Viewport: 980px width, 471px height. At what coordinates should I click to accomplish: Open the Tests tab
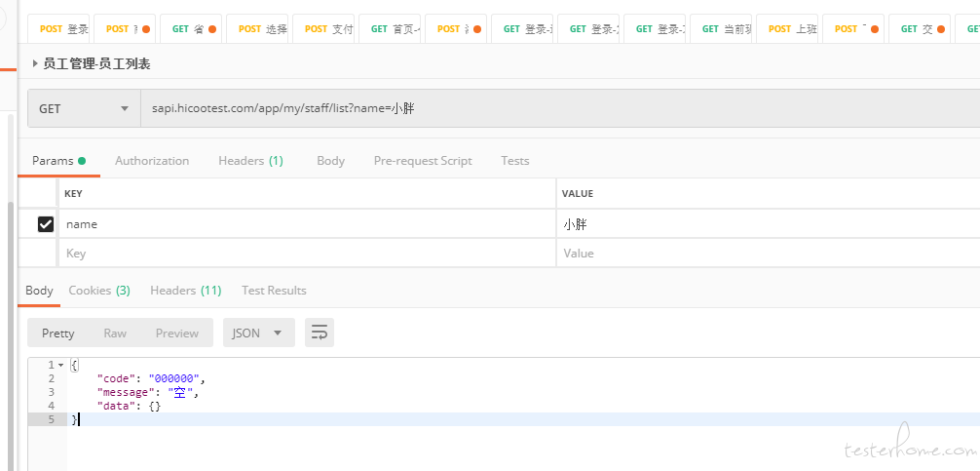515,161
